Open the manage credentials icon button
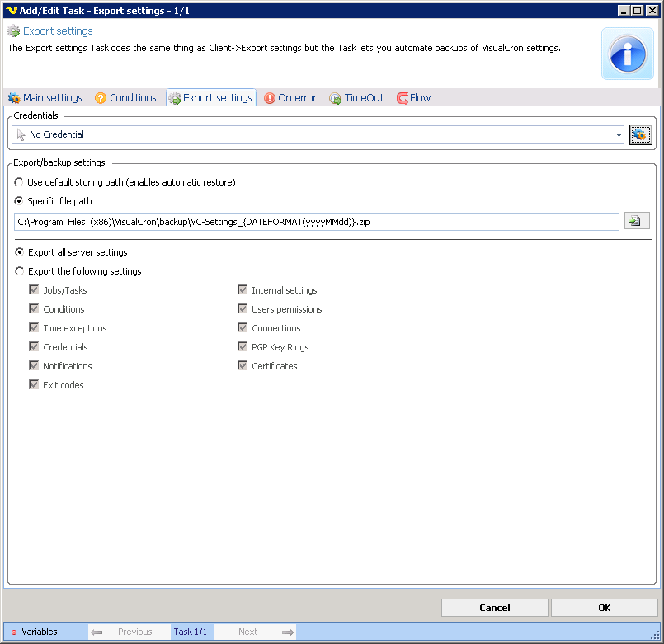 [641, 134]
